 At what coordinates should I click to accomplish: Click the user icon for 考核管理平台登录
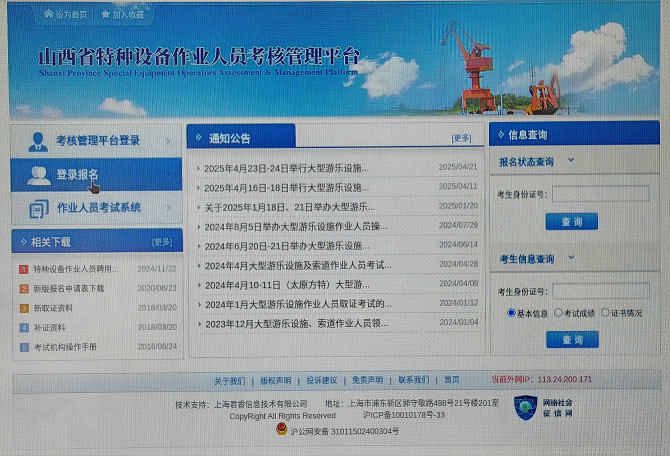38,141
